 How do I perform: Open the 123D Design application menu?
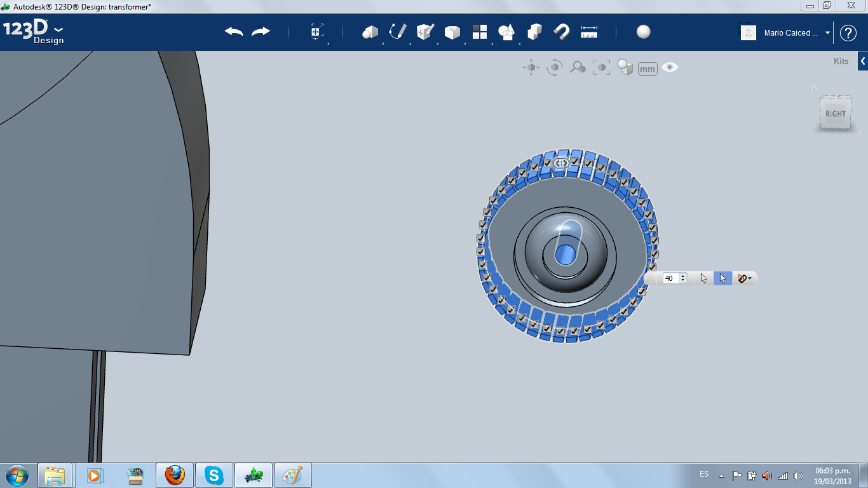point(34,32)
